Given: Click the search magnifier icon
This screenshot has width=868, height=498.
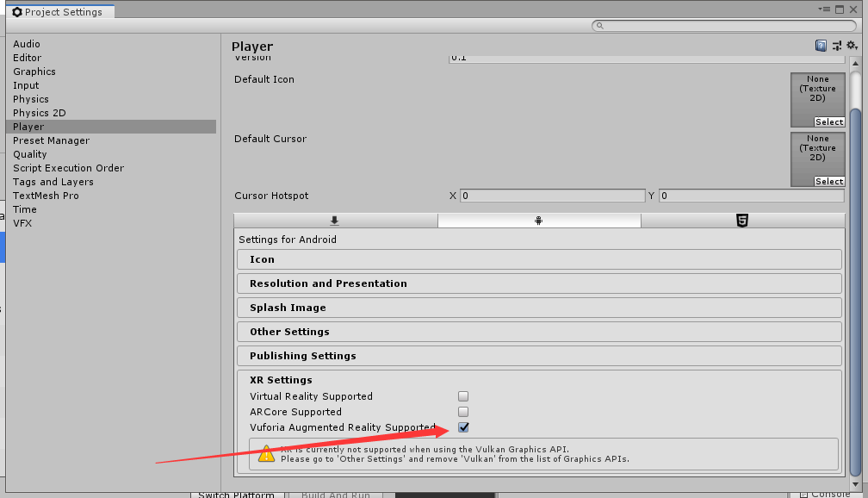Looking at the screenshot, I should click(x=599, y=26).
